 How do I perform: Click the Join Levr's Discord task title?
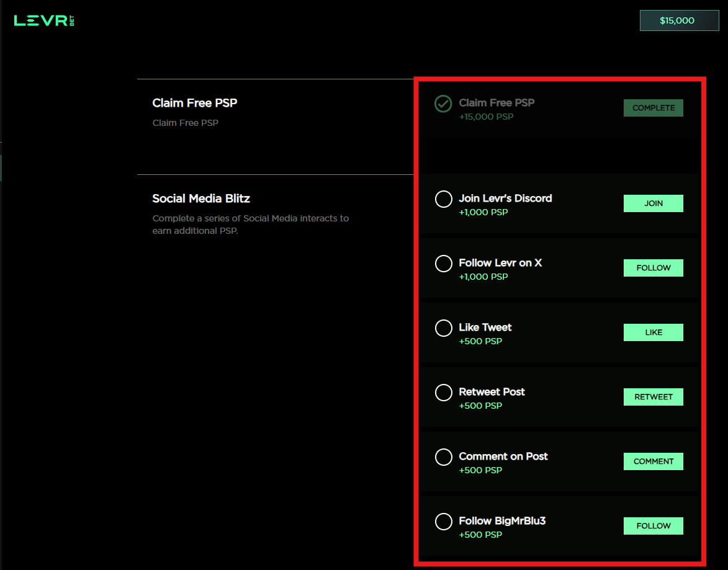(505, 198)
